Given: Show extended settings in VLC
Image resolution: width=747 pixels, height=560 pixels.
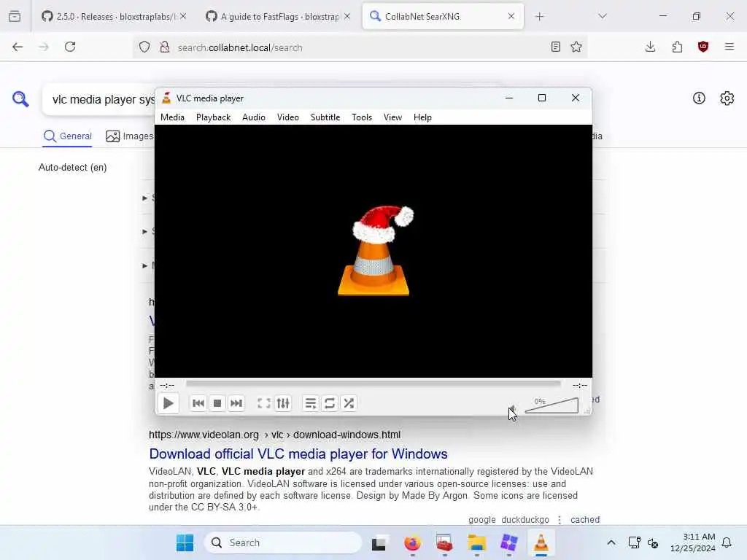Looking at the screenshot, I should [283, 403].
